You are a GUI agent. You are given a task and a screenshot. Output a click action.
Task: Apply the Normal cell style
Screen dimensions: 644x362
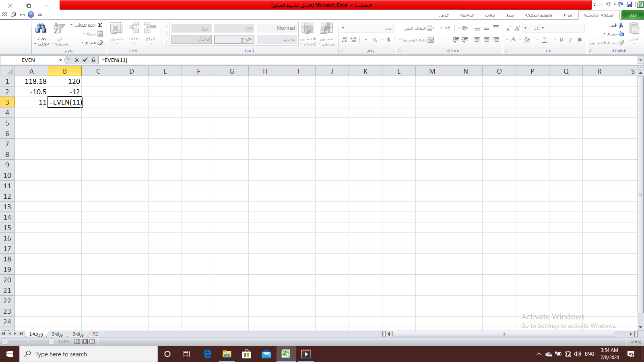coord(277,28)
